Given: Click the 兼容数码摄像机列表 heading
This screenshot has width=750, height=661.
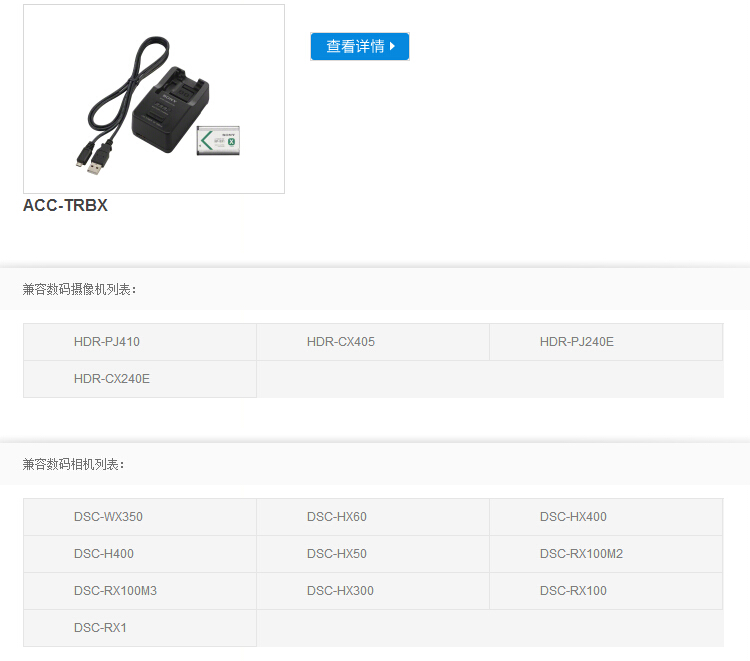Looking at the screenshot, I should (x=79, y=289).
